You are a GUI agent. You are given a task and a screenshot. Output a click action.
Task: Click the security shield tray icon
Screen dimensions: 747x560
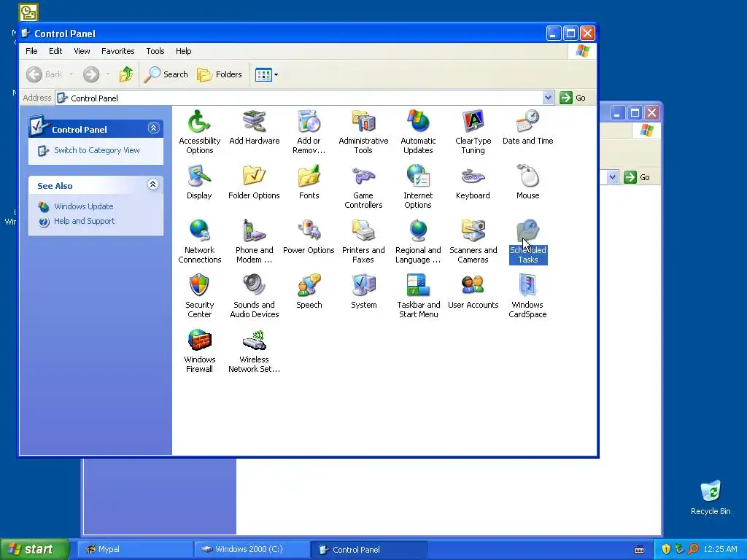(666, 549)
